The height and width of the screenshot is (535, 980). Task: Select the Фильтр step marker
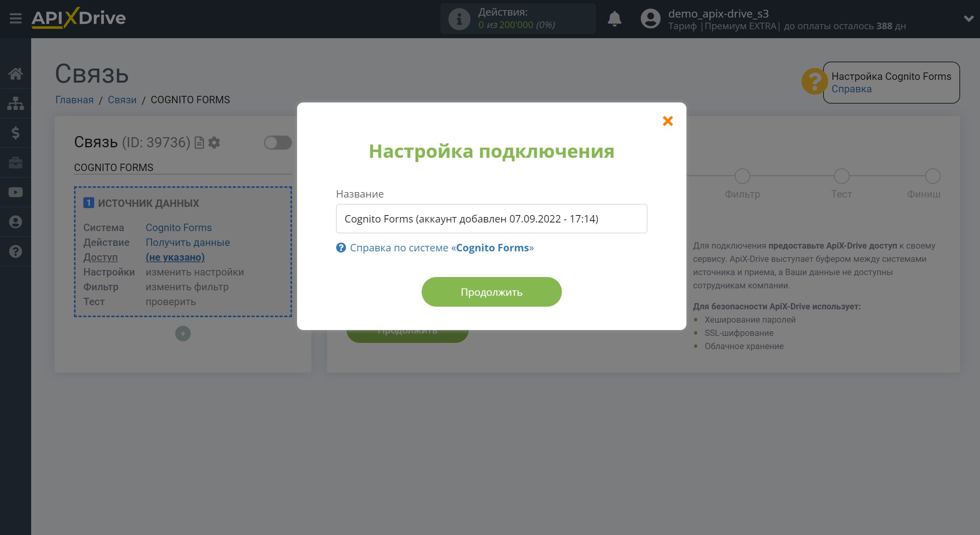(742, 176)
